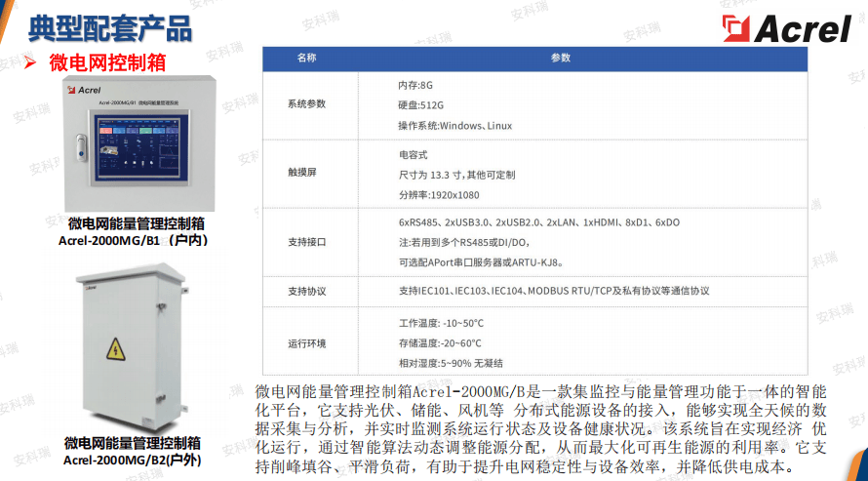Click the indoor control box product image
The image size is (868, 481).
click(139, 143)
